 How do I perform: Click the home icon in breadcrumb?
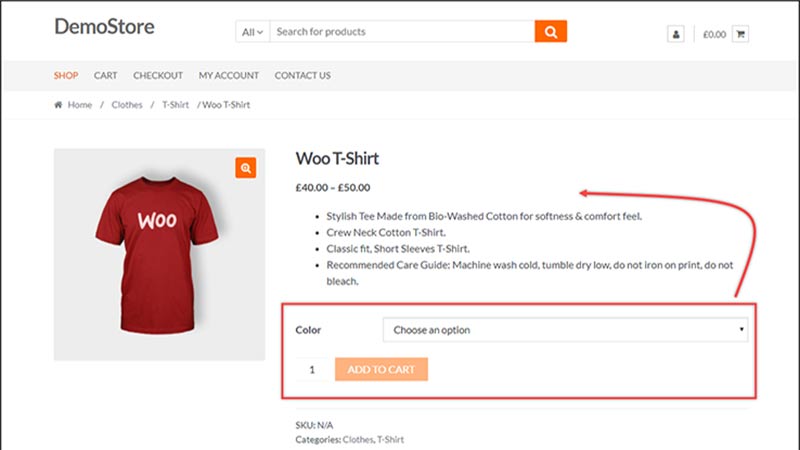point(58,105)
